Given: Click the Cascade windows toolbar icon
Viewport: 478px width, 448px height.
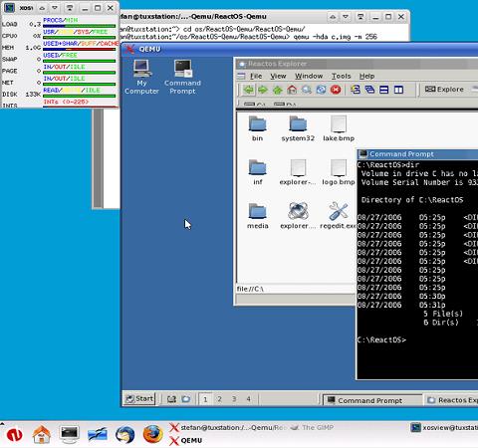Looking at the screenshot, I should click(x=369, y=90).
